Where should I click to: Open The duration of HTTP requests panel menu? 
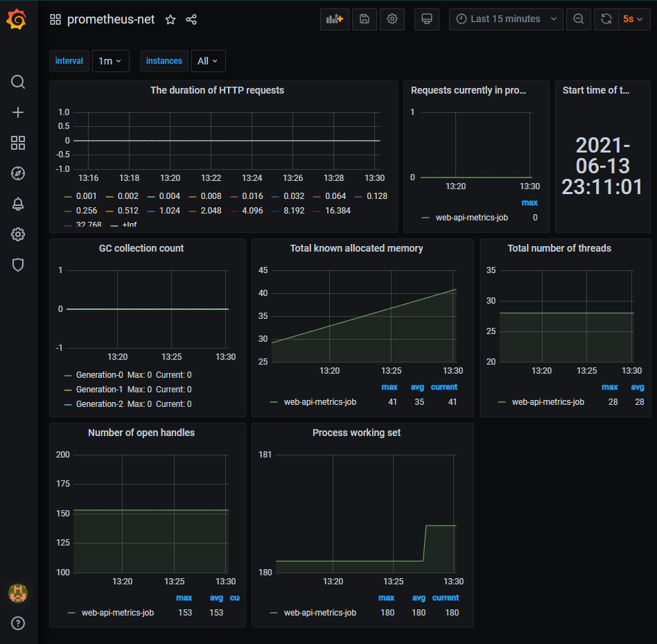click(217, 91)
